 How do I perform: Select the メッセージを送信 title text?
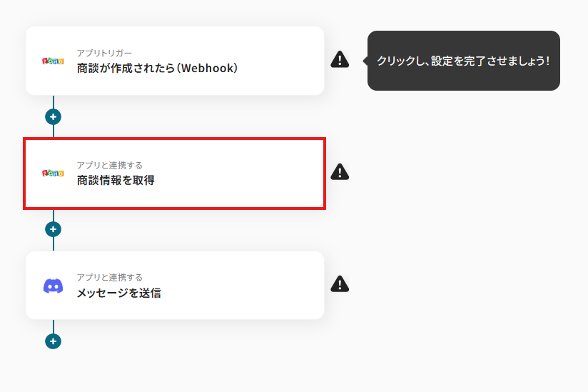point(119,293)
